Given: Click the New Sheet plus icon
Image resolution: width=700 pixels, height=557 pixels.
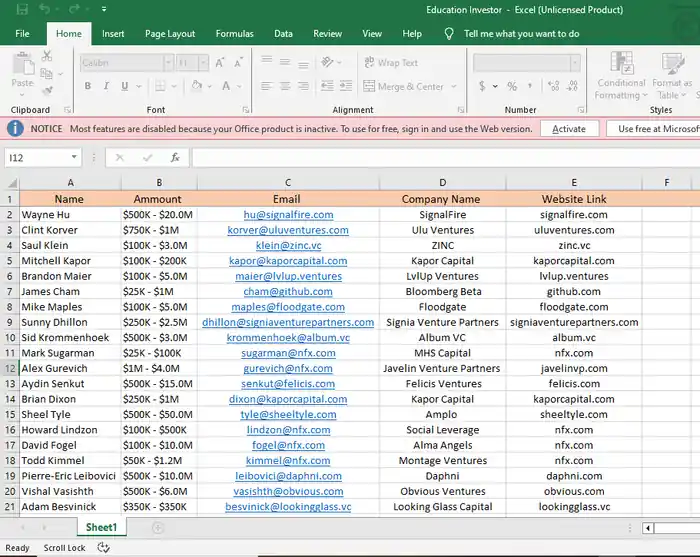Looking at the screenshot, I should click(x=158, y=528).
